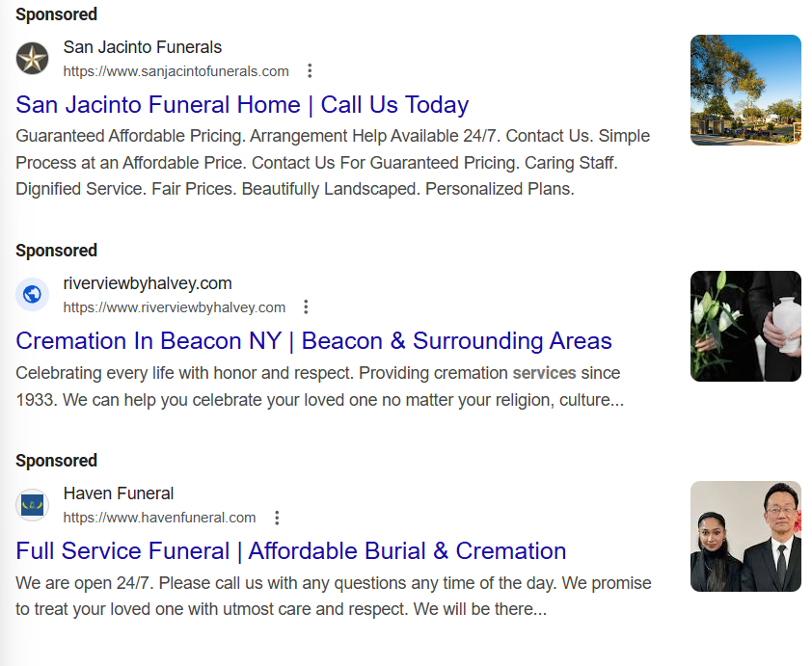Click the San Jacinto site name above its URL
This screenshot has width=812, height=666.
(x=142, y=46)
